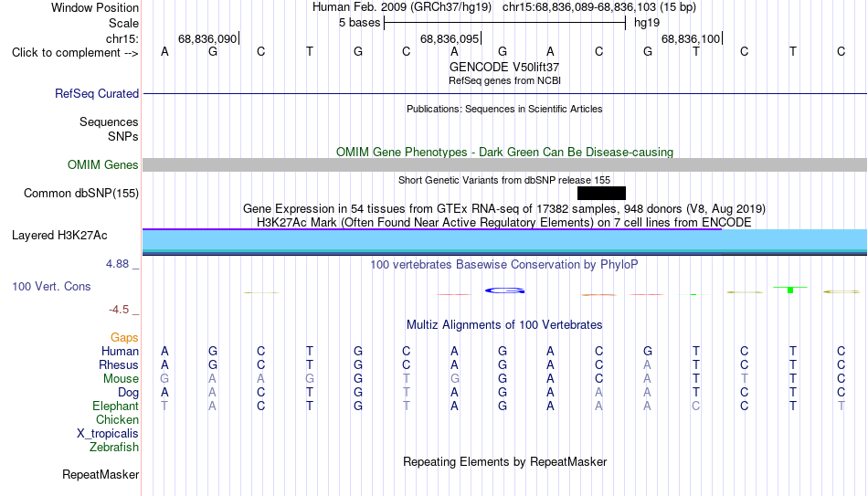
Task: Click the blue G conservation logo peak
Action: click(x=504, y=290)
